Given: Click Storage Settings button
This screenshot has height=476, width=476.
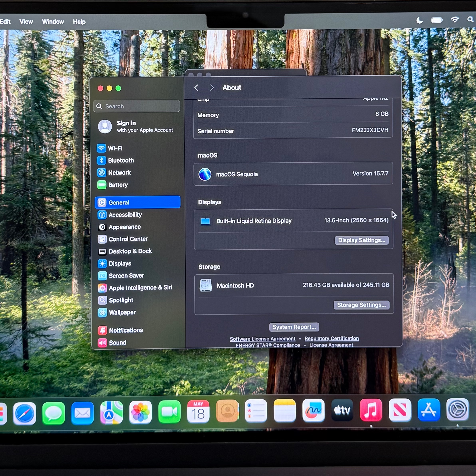Looking at the screenshot, I should coord(361,305).
